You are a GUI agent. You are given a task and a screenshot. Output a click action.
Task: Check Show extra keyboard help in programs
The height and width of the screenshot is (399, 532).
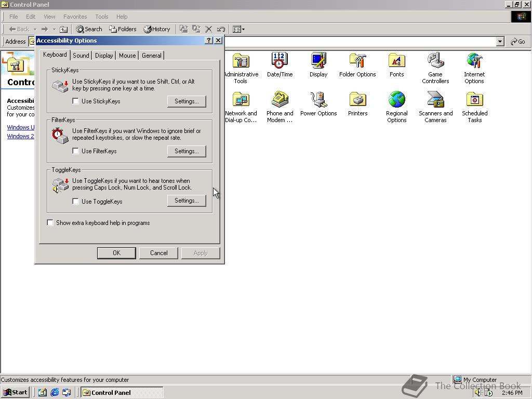pos(50,222)
